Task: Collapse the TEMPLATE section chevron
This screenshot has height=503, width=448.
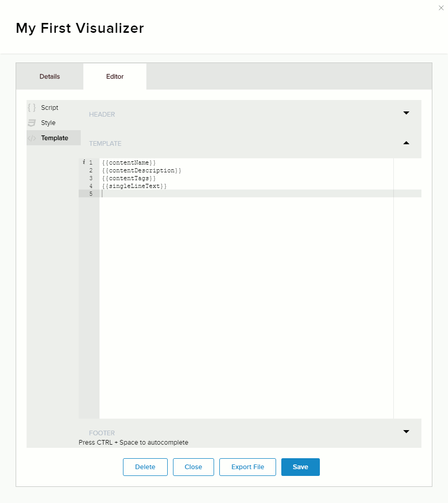Action: point(406,142)
